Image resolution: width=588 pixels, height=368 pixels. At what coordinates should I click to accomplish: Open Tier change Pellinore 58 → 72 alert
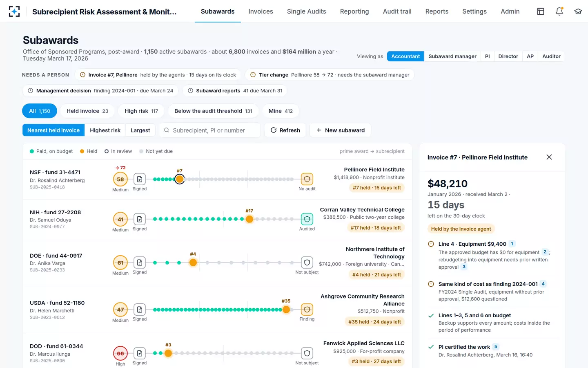(330, 75)
